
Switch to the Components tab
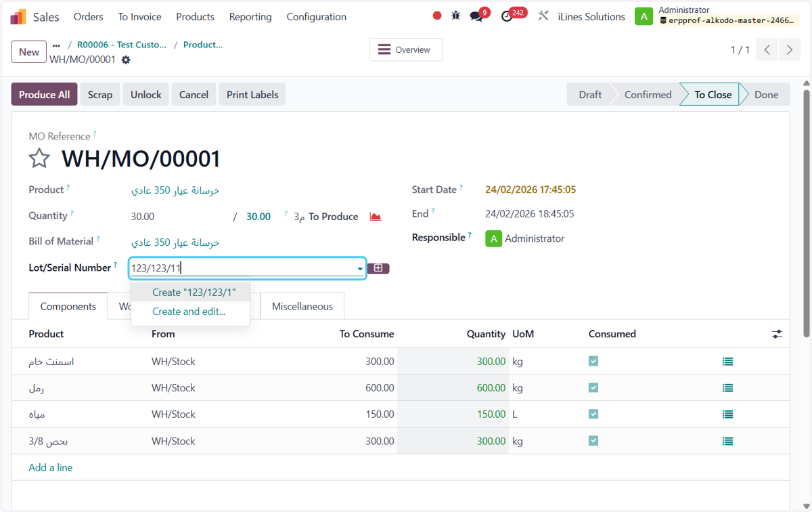pos(68,306)
